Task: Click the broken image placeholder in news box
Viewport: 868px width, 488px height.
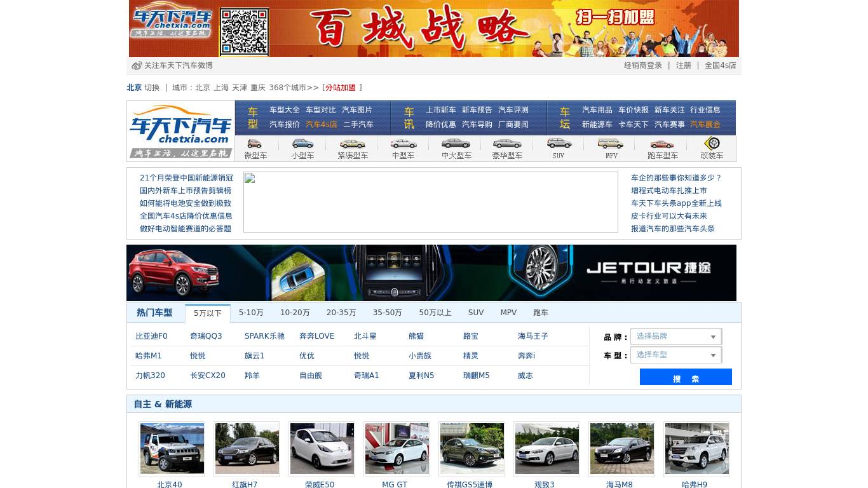Action: point(431,202)
